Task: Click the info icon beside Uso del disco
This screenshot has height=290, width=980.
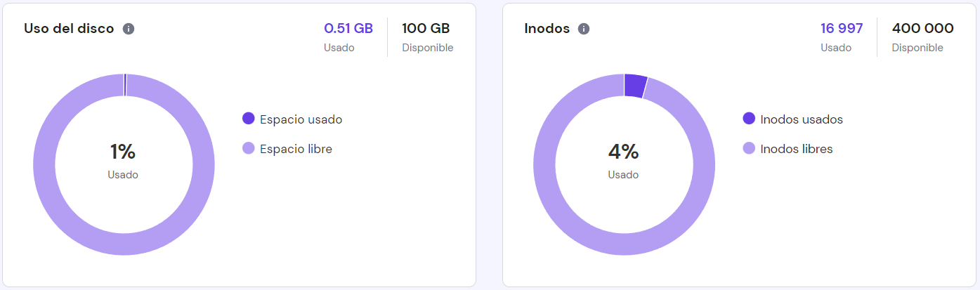Action: pos(129,29)
